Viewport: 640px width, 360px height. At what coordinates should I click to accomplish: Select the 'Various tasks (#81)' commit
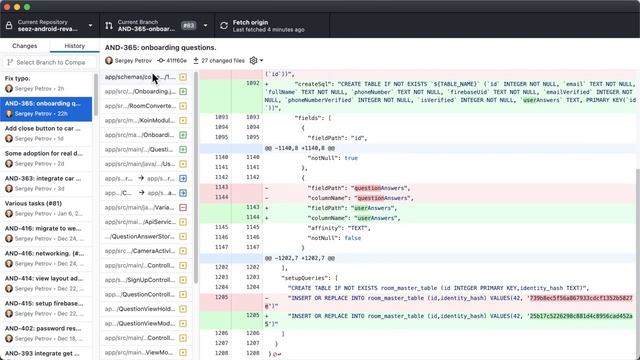46,208
